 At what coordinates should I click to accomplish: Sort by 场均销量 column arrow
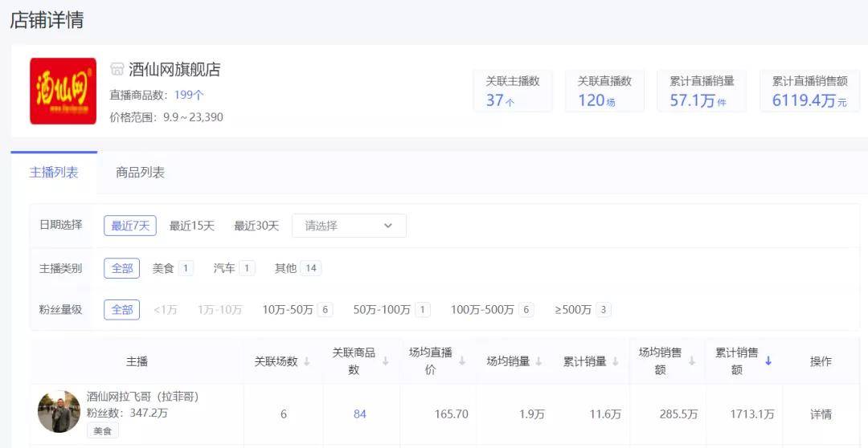coord(538,361)
